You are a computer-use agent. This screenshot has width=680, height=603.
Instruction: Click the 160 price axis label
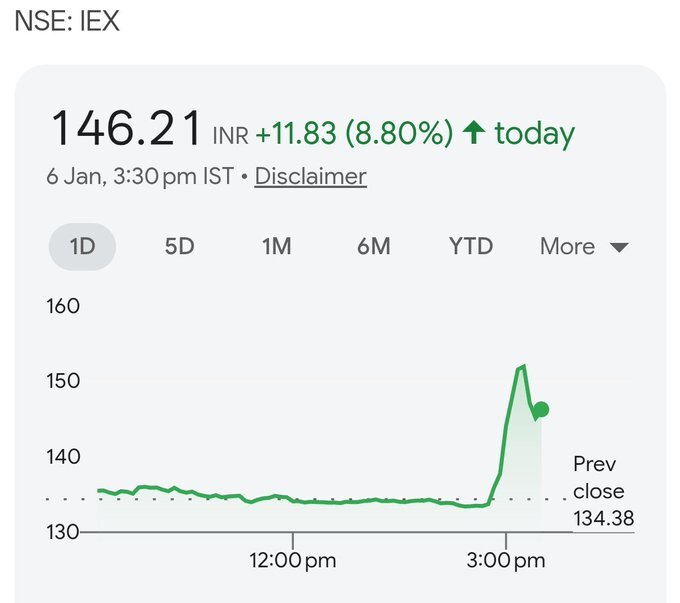pos(63,306)
